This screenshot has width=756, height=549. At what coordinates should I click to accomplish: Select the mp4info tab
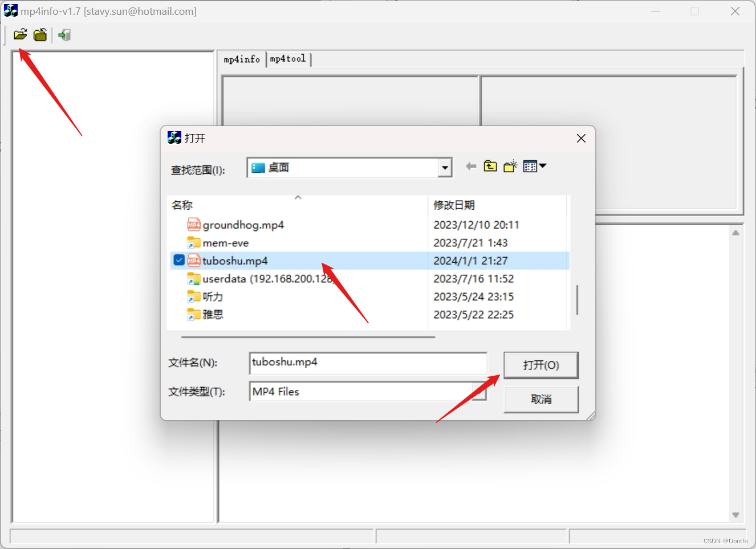coord(242,59)
